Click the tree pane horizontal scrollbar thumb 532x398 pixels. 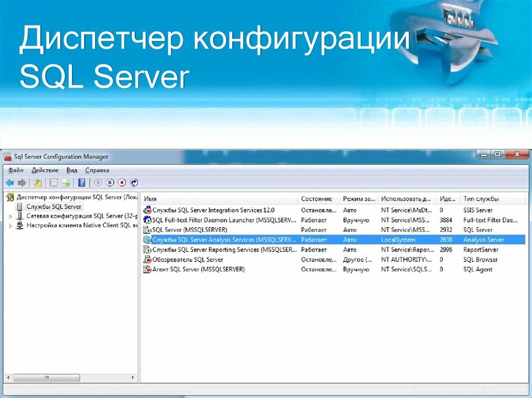[x=47, y=377]
